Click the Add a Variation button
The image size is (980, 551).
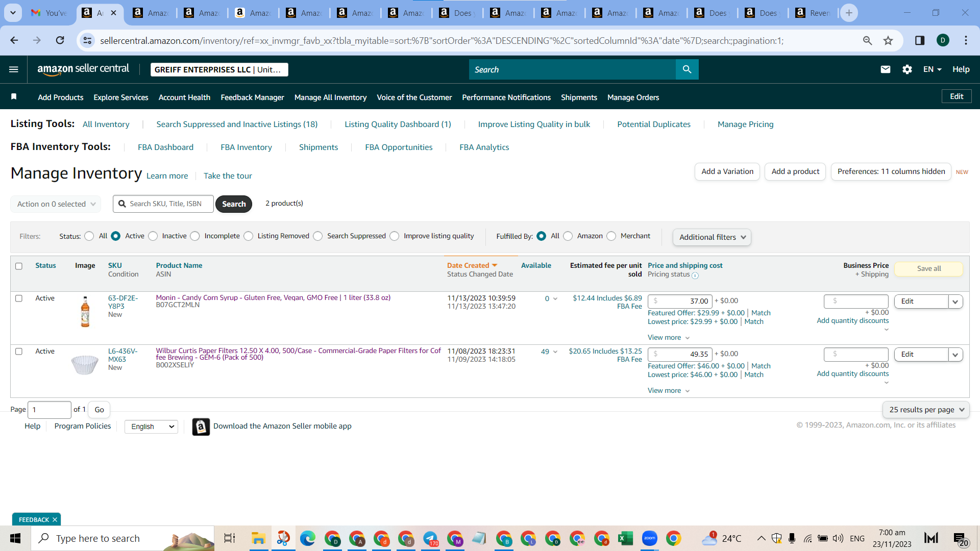pos(727,171)
